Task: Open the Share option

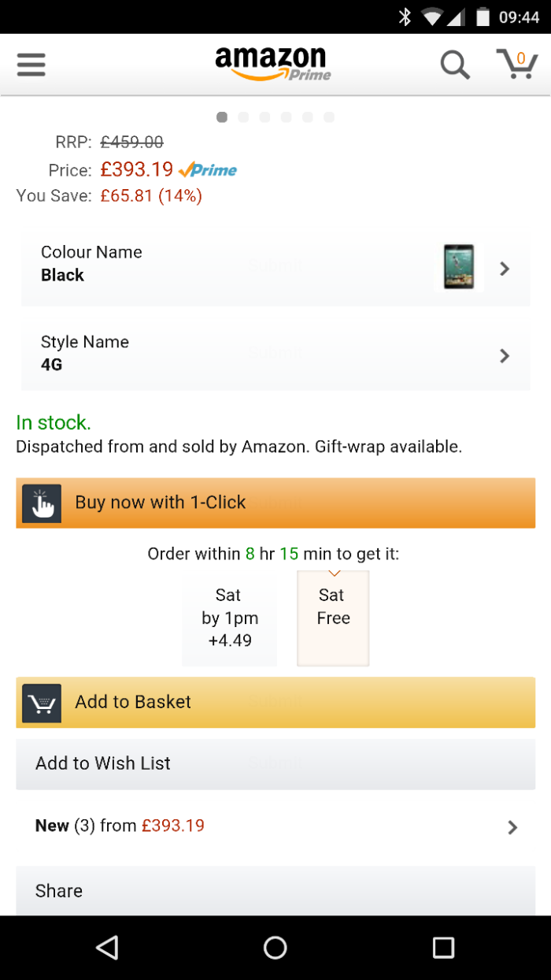Action: pyautogui.click(x=275, y=891)
